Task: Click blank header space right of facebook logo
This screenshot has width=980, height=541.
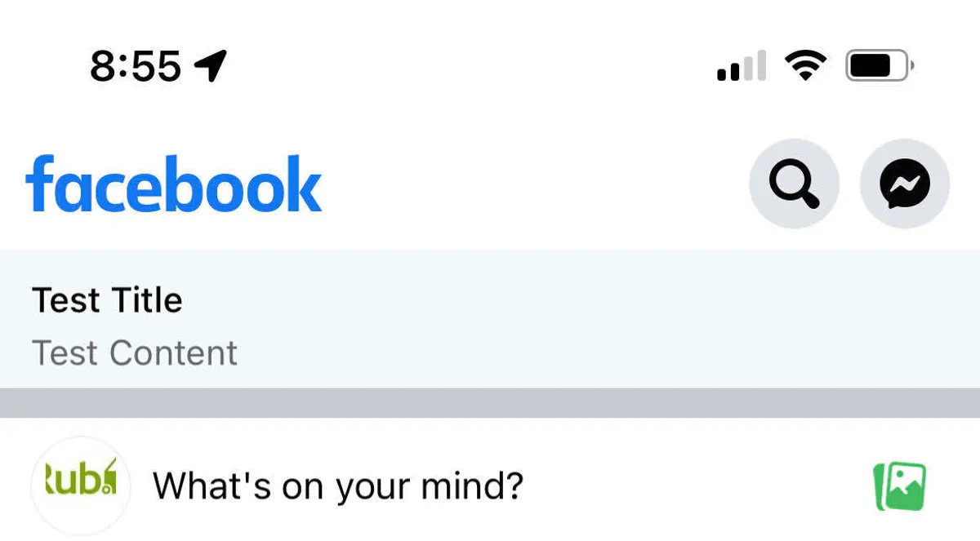Action: 531,184
